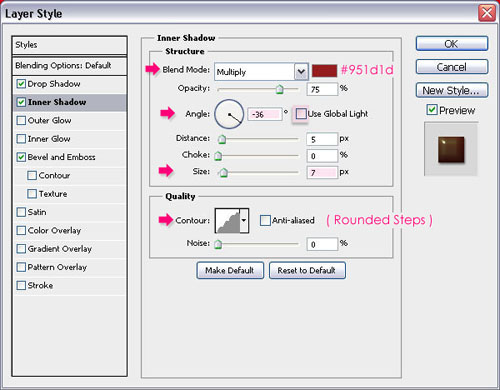This screenshot has width=500, height=390.
Task: Open the Outer Glow settings label
Action: 50,120
